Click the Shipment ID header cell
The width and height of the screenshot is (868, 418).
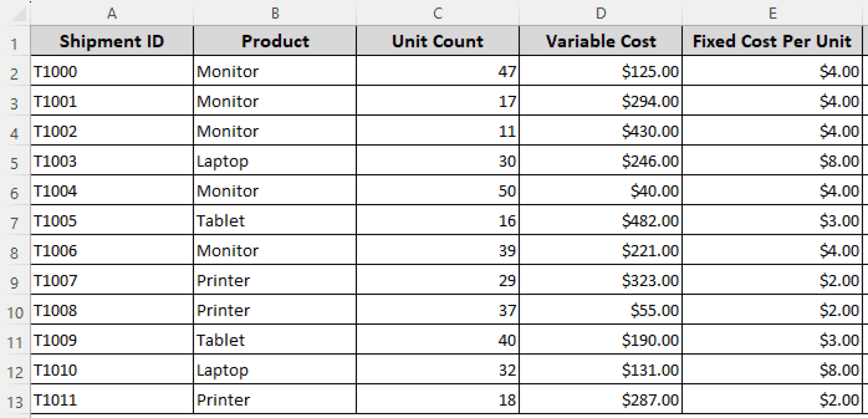coord(112,41)
